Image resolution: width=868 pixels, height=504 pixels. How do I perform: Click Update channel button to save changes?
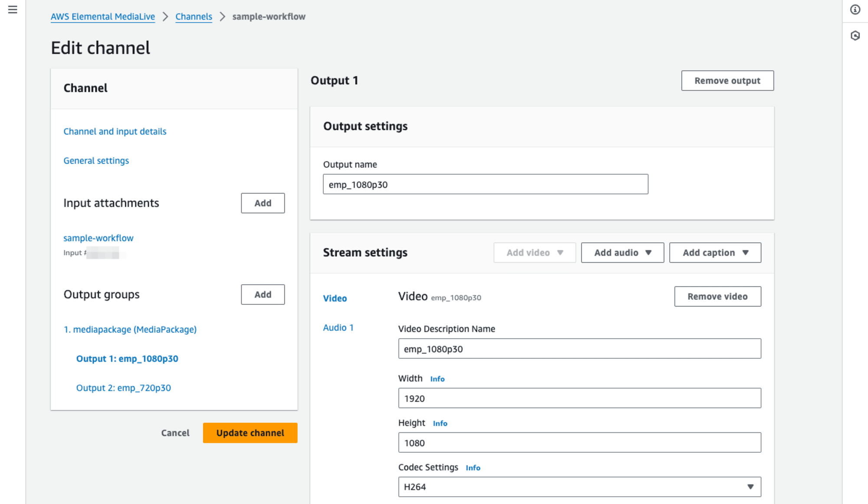(249, 433)
